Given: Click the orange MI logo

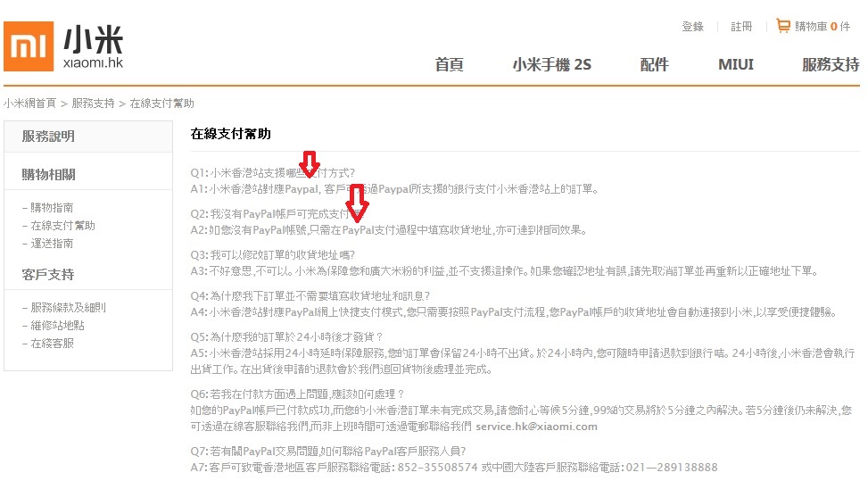Looking at the screenshot, I should coord(29,46).
